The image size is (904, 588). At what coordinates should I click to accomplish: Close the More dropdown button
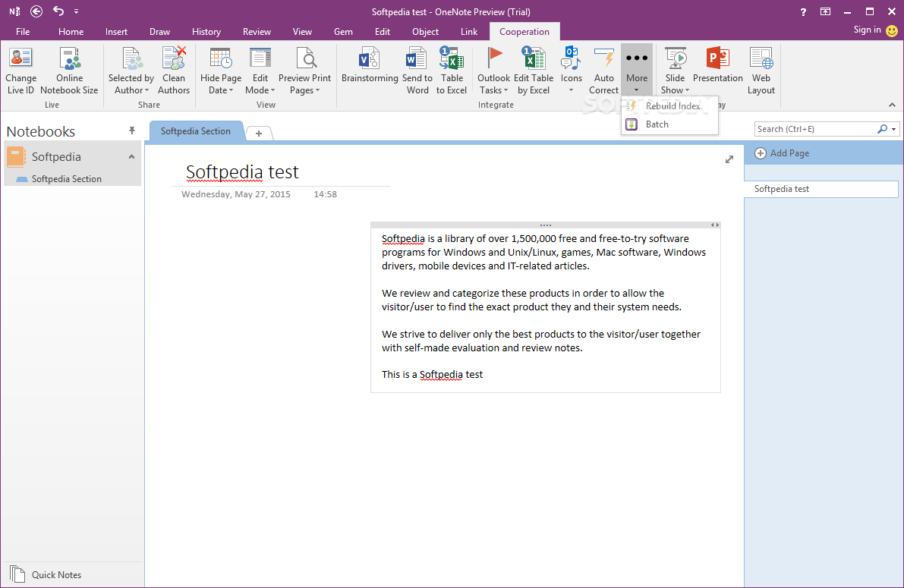click(637, 70)
